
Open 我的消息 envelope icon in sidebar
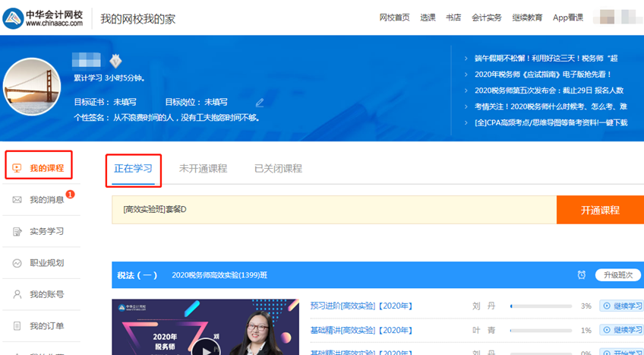click(x=17, y=200)
